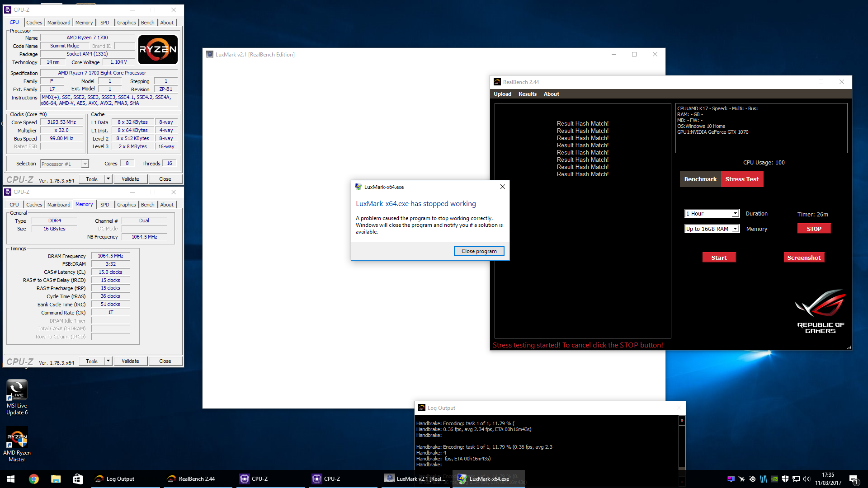This screenshot has width=868, height=488.
Task: Open the Duration dropdown showing 1 Hour
Action: click(x=712, y=214)
